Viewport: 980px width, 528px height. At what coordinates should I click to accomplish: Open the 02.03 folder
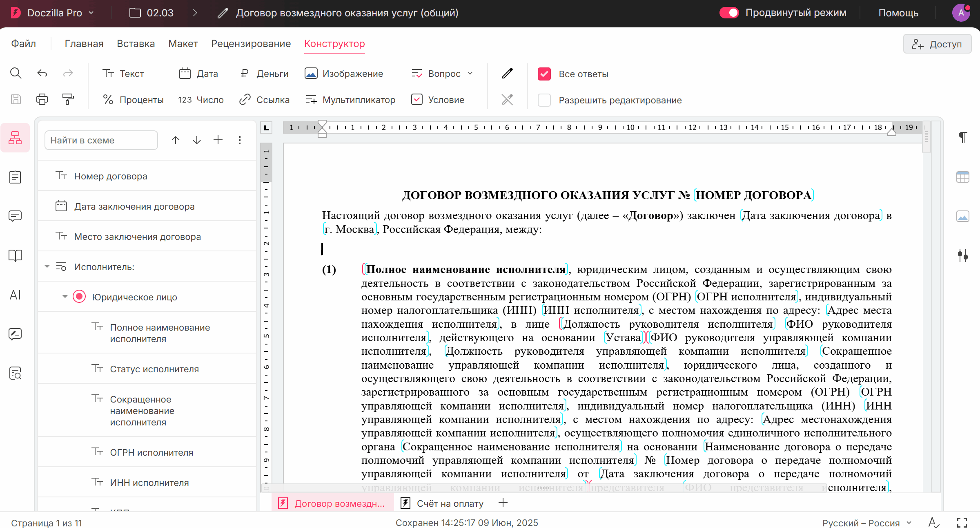[x=151, y=13]
